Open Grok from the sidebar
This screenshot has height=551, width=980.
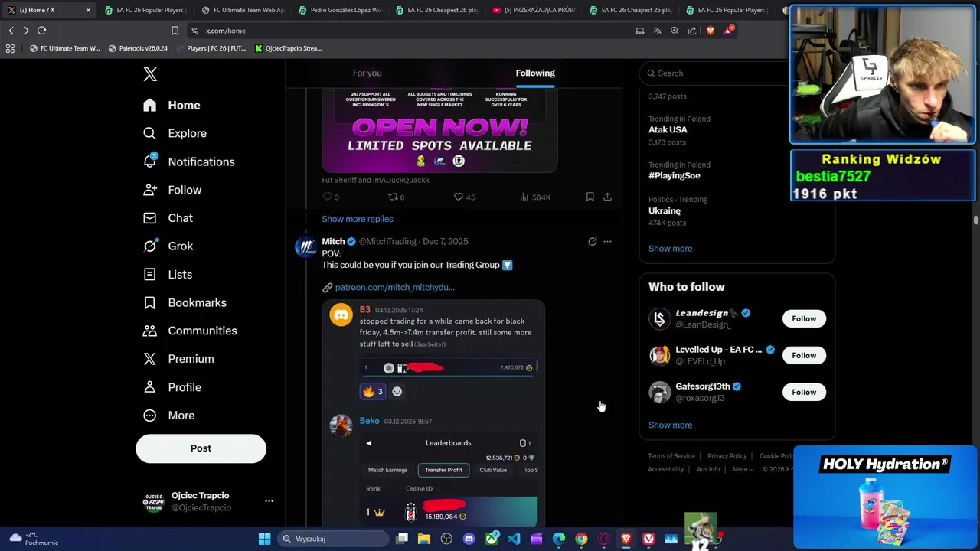pyautogui.click(x=168, y=246)
